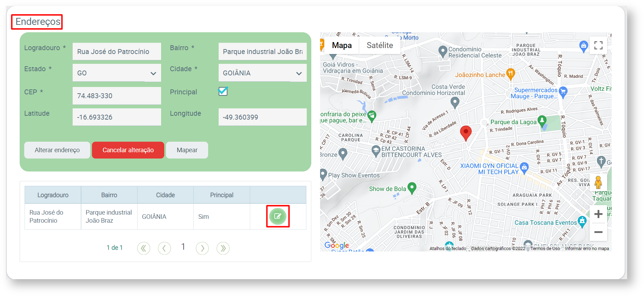Screen dimensions: 644x296
Task: Zoom in on the map
Action: pos(598,214)
